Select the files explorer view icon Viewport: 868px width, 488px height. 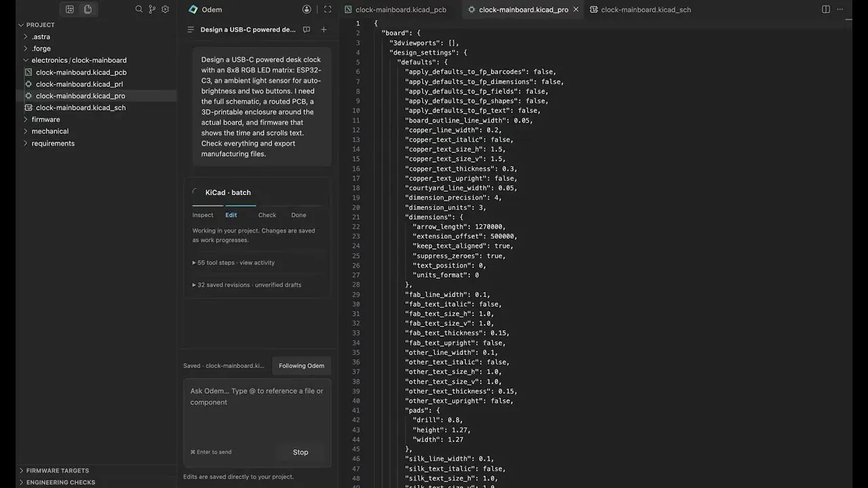[x=87, y=9]
